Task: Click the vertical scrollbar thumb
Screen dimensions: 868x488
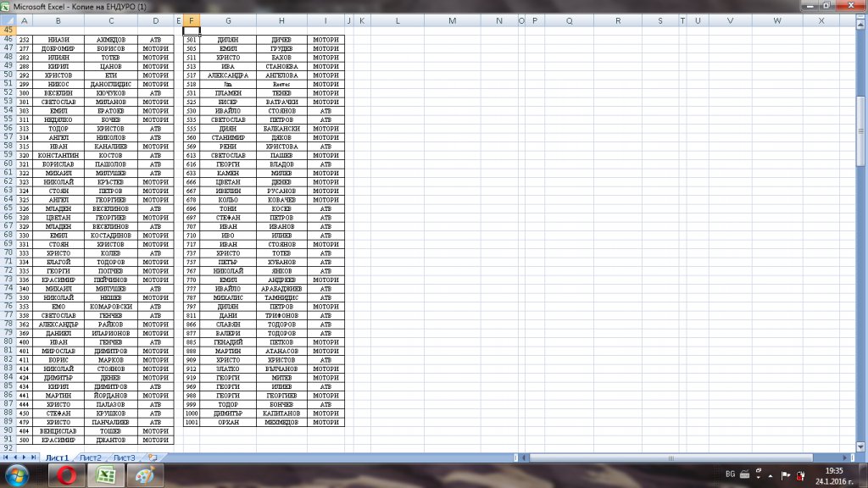Action: click(860, 130)
